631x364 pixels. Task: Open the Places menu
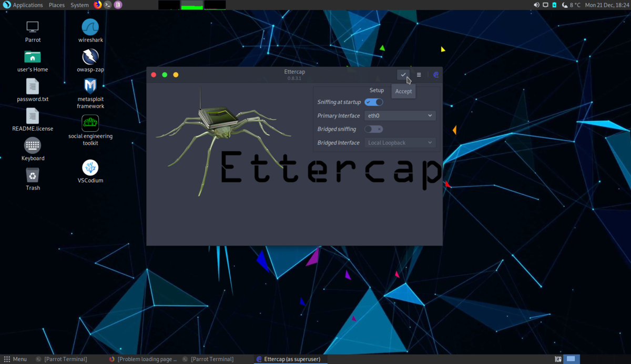pos(57,5)
